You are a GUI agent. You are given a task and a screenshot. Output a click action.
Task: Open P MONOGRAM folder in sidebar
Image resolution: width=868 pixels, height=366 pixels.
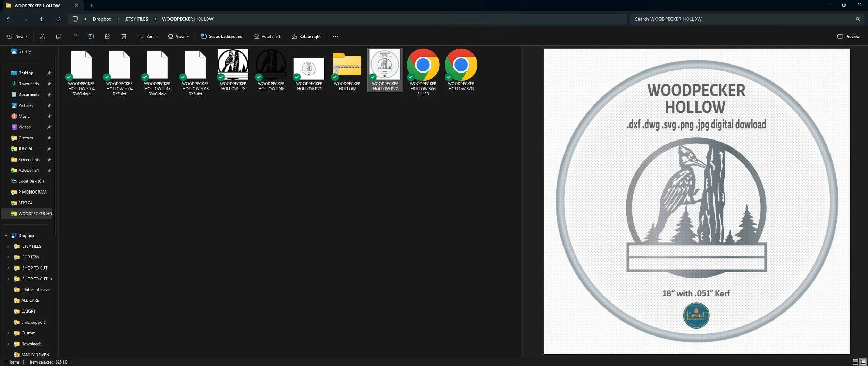click(x=32, y=192)
